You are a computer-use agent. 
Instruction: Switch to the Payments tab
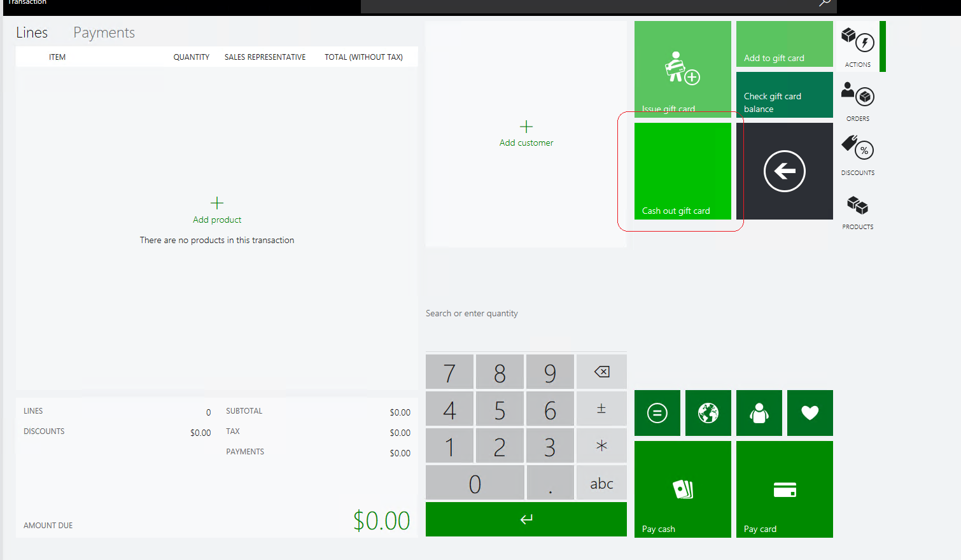tap(104, 32)
